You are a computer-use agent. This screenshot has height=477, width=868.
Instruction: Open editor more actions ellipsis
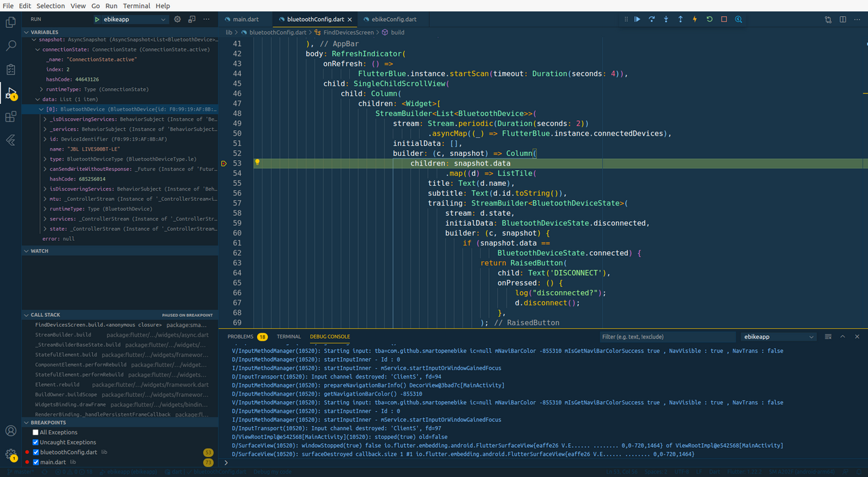pyautogui.click(x=857, y=20)
